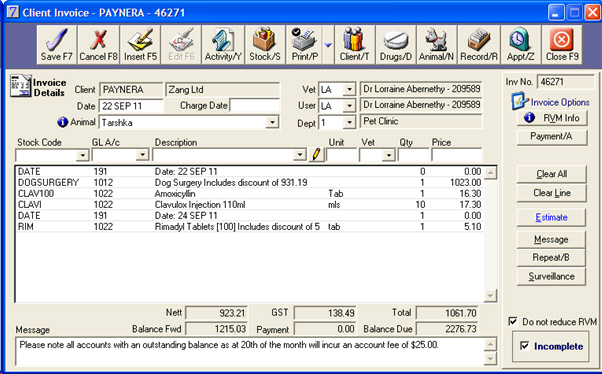This screenshot has height=374, width=602.
Task: Expand the line item Vet dropdown
Action: coord(389,155)
